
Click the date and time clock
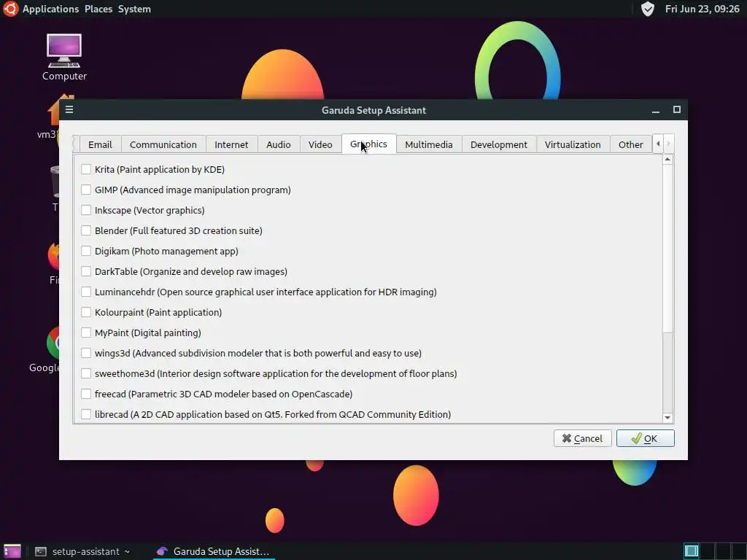[702, 9]
